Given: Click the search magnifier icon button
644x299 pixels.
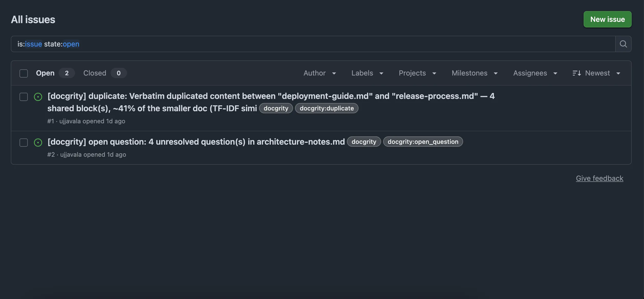Looking at the screenshot, I should [x=623, y=44].
